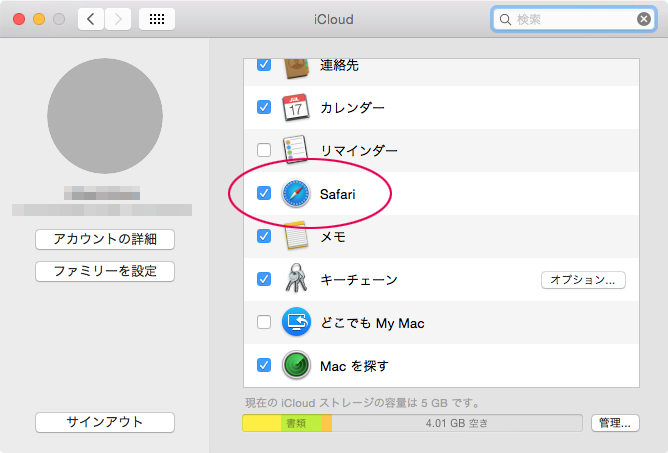The height and width of the screenshot is (453, 668).
Task: Focus the 検索 search field
Action: tap(573, 19)
